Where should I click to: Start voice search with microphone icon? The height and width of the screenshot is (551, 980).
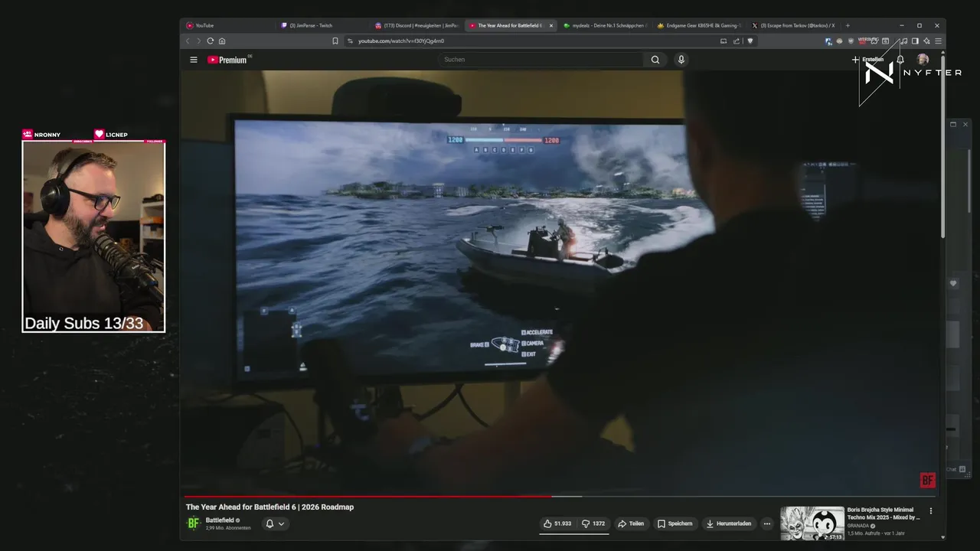[x=681, y=60]
